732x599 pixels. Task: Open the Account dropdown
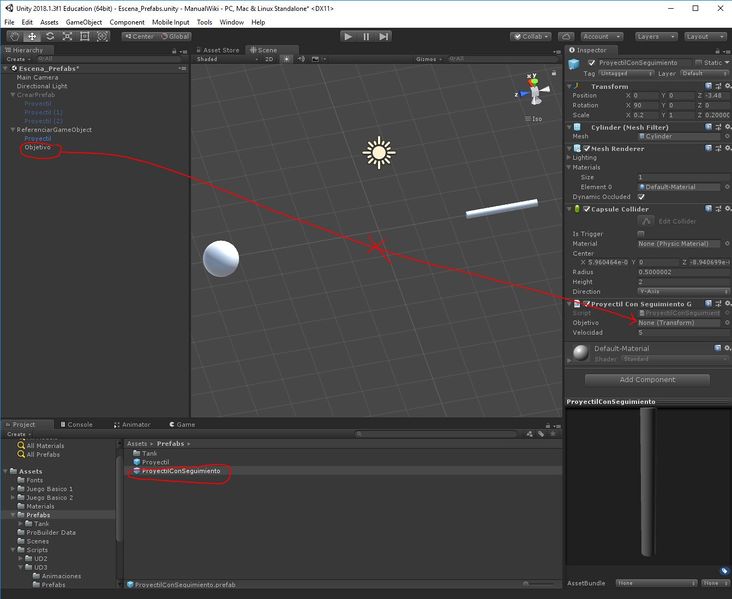pos(602,36)
